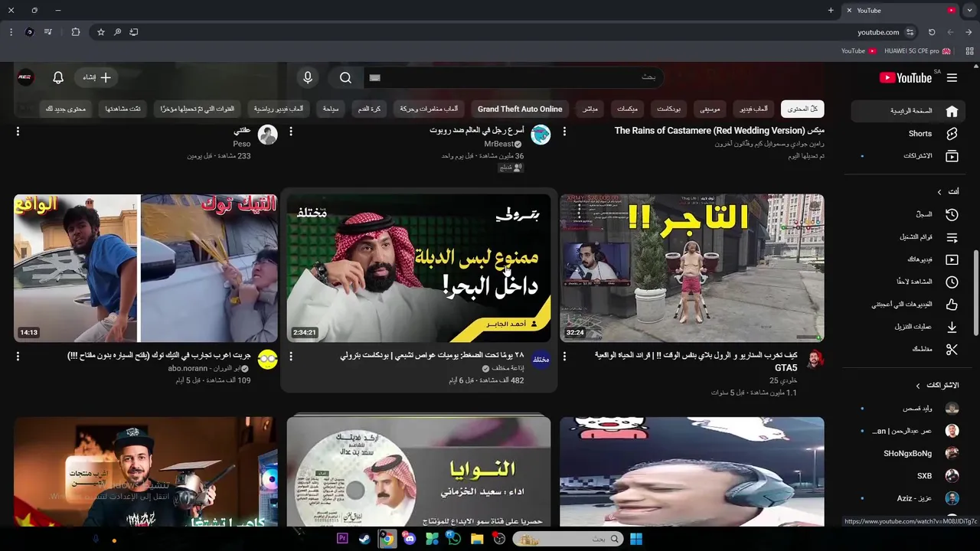Click the youtube.com address bar
This screenshot has height=551, width=980.
pyautogui.click(x=878, y=32)
